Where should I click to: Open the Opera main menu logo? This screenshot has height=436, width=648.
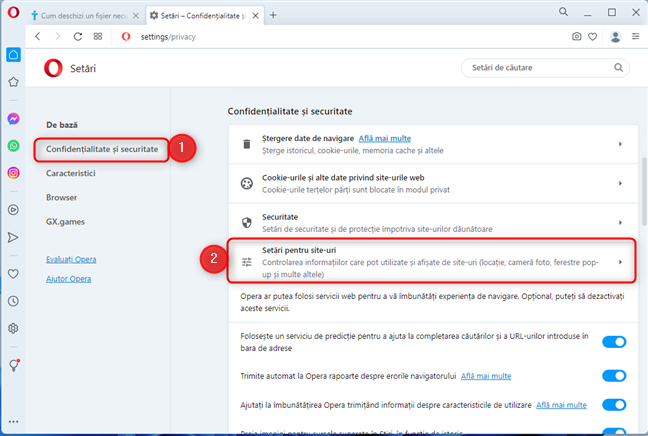coord(13,13)
